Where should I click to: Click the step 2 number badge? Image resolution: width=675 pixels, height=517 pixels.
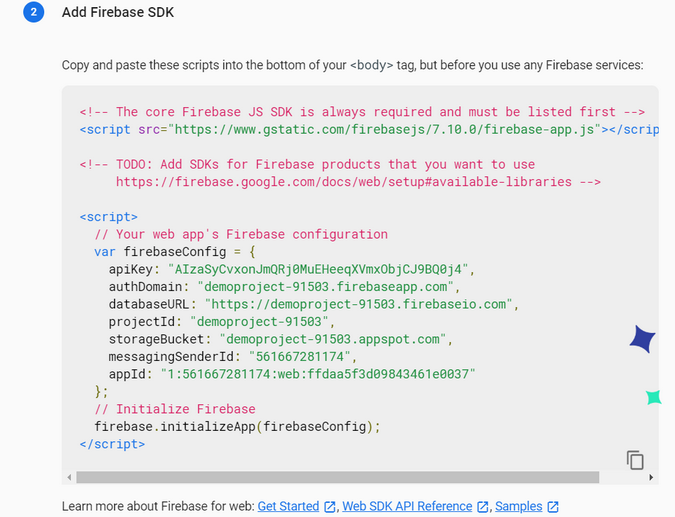pyautogui.click(x=33, y=13)
